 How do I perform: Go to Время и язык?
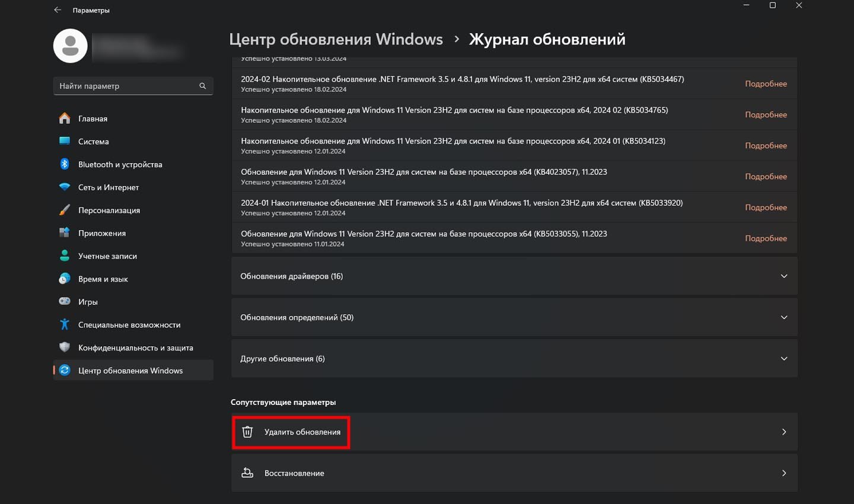click(x=133, y=279)
